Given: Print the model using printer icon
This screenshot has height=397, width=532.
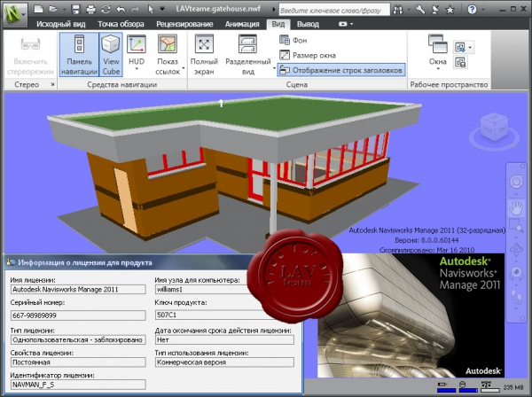Looking at the screenshot, I should point(91,9).
